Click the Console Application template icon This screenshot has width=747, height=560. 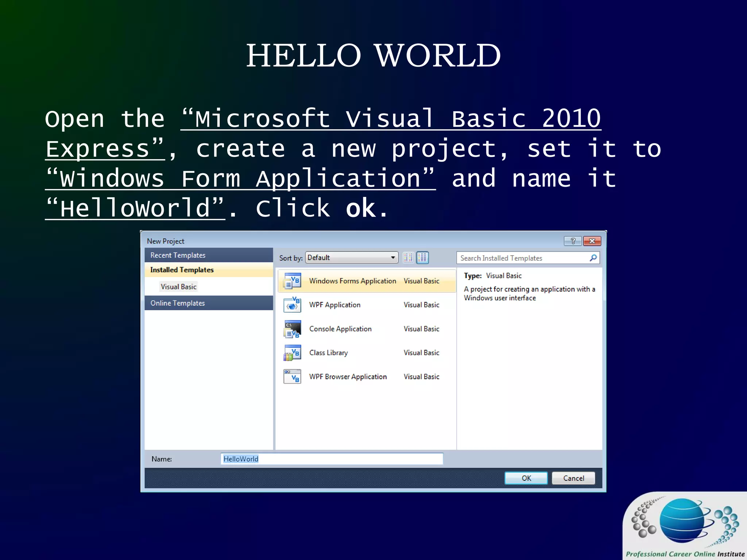292,329
